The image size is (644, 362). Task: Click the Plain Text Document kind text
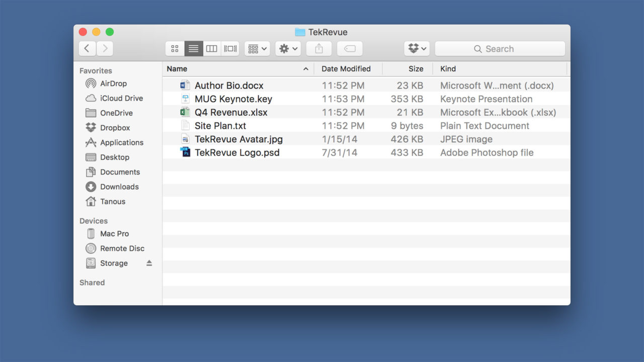485,126
